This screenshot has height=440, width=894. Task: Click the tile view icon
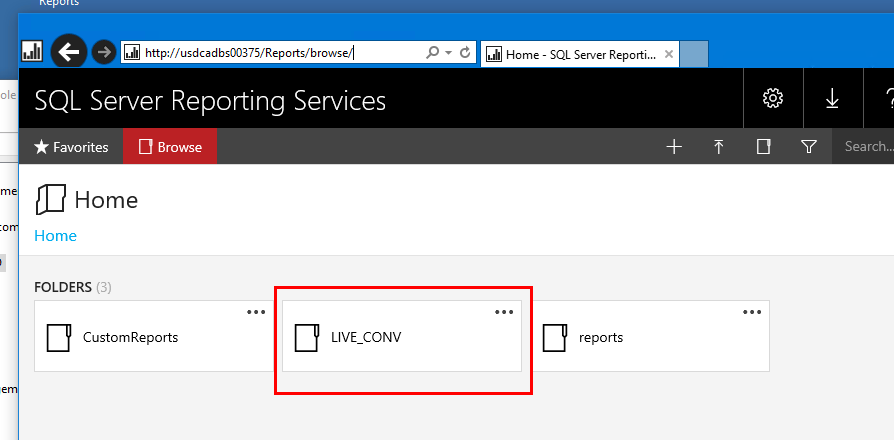click(x=764, y=147)
